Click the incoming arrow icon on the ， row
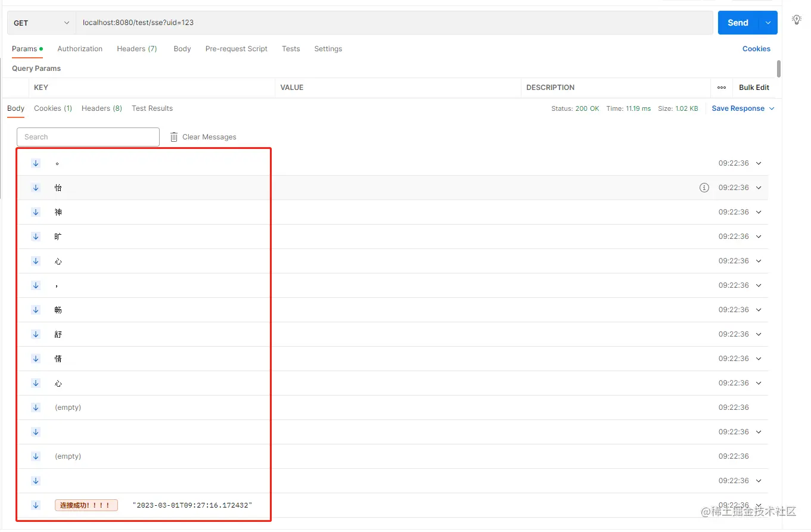The width and height of the screenshot is (811, 532). (36, 285)
